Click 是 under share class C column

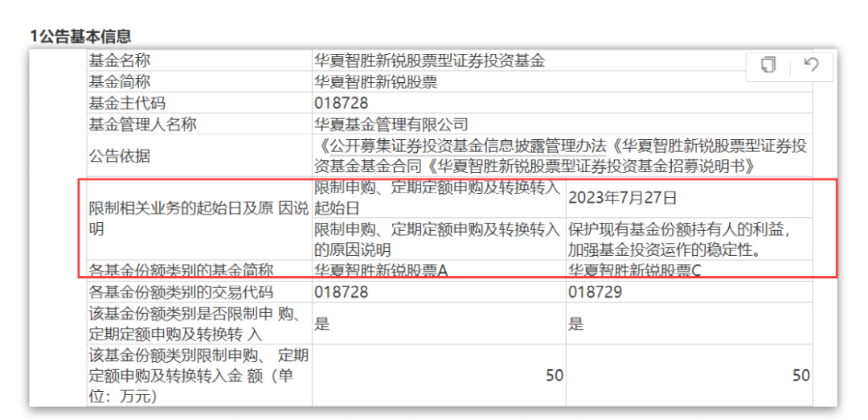tap(575, 325)
